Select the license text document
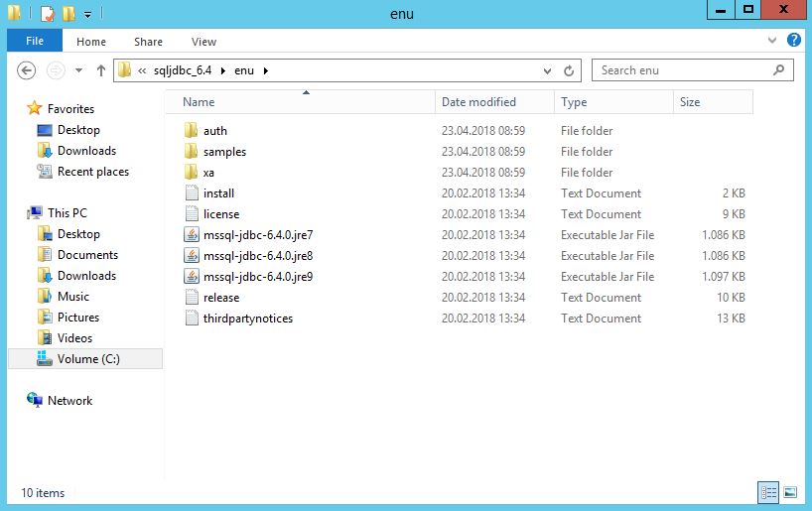 (221, 214)
